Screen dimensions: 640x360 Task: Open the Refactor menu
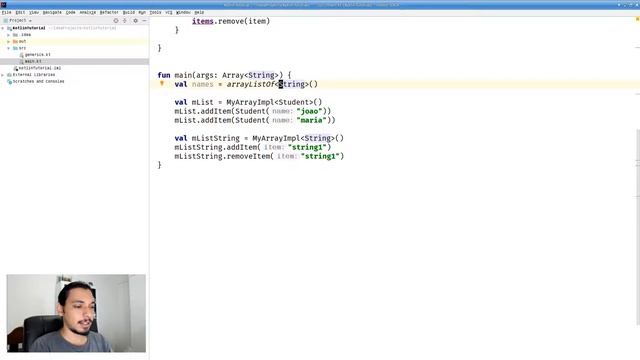click(109, 13)
